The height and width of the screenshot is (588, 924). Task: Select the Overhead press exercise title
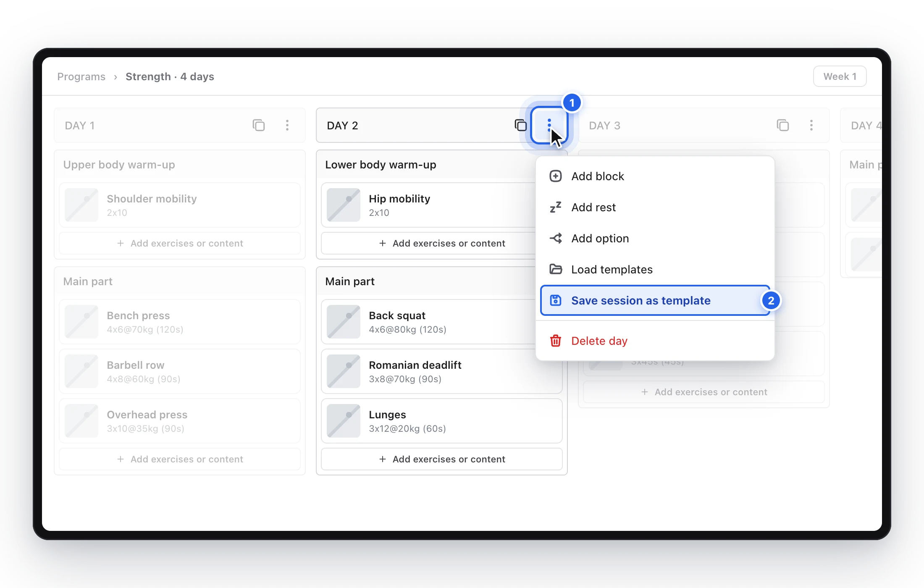tap(147, 415)
